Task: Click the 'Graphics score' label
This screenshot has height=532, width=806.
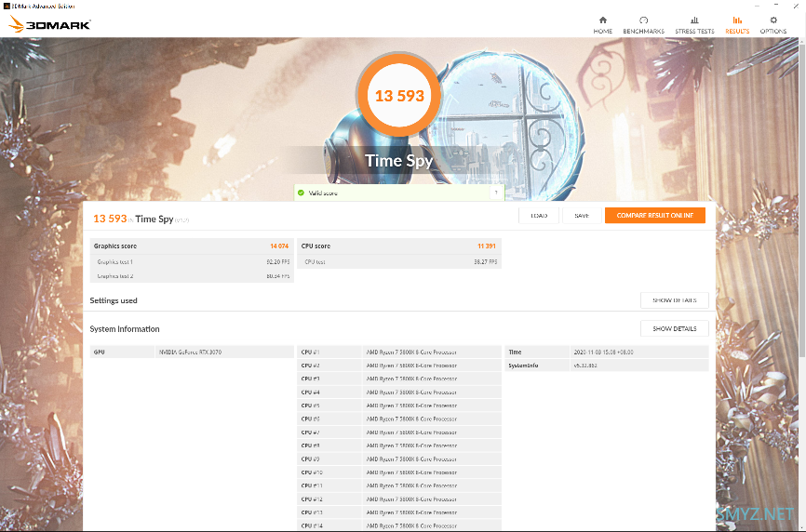Action: pos(115,246)
